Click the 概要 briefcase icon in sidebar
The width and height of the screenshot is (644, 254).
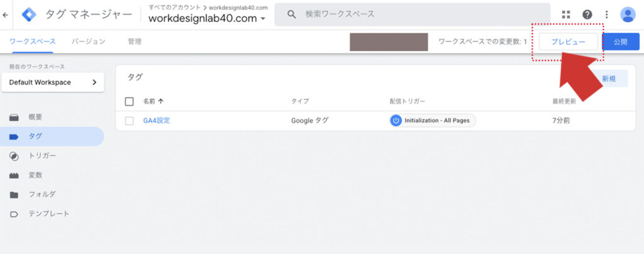pos(14,118)
